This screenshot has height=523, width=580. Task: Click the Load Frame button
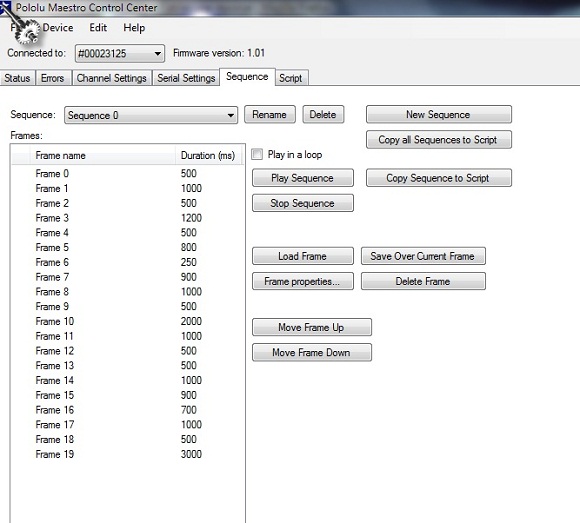coord(303,256)
